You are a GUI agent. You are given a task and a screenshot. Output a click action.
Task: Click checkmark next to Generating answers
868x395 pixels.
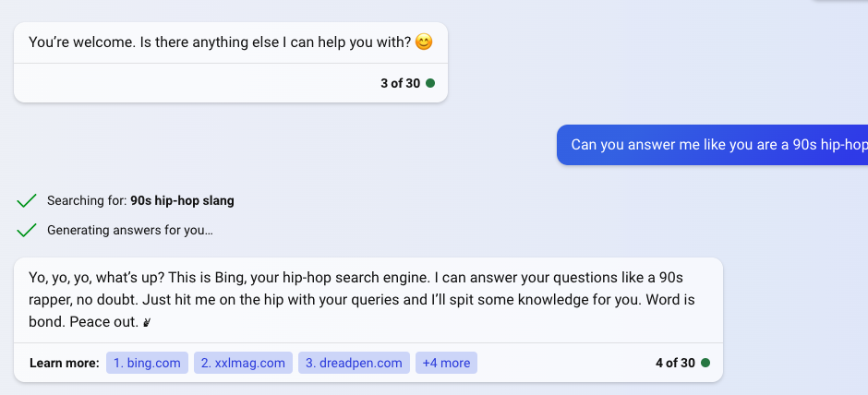(27, 230)
